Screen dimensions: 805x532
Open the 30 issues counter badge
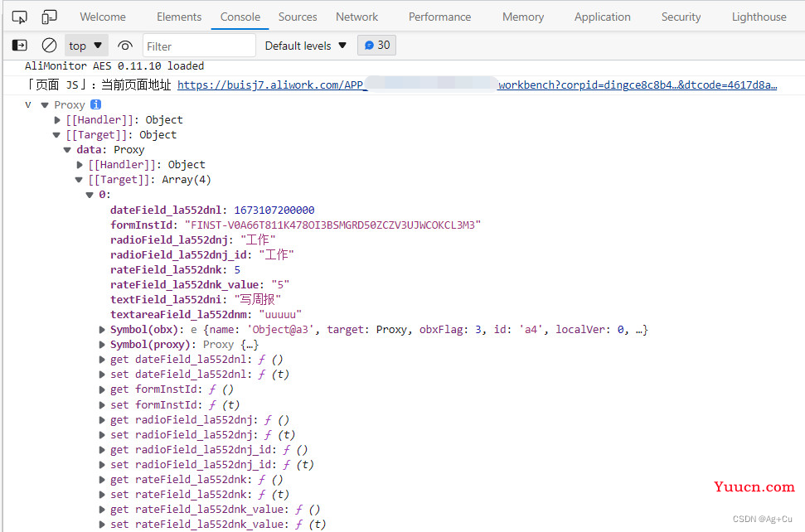point(377,45)
